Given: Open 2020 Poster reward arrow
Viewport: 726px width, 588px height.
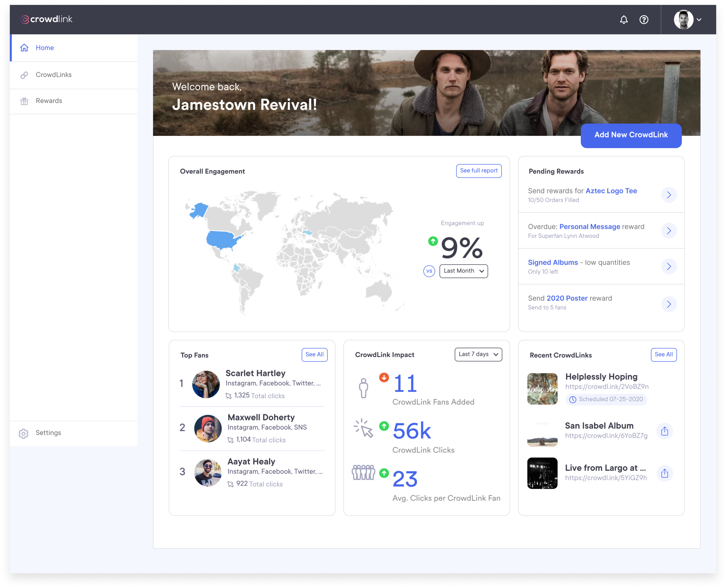Looking at the screenshot, I should pyautogui.click(x=669, y=304).
